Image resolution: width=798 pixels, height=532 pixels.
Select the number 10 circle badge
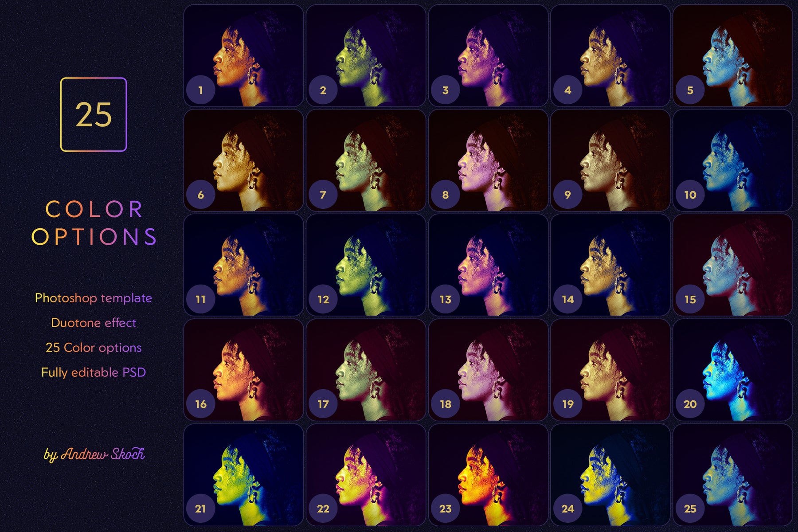(690, 195)
